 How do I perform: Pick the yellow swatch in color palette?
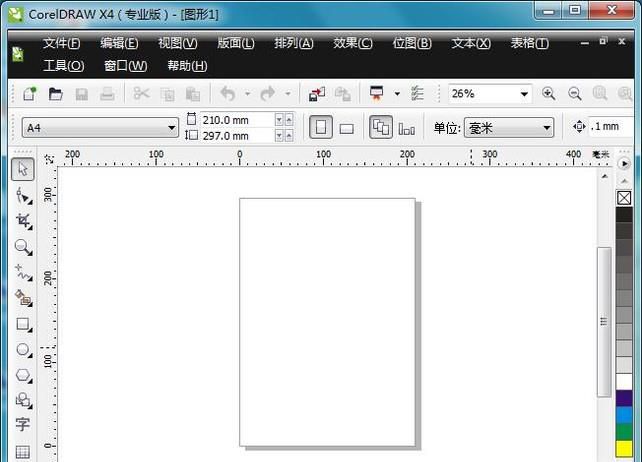[624, 450]
